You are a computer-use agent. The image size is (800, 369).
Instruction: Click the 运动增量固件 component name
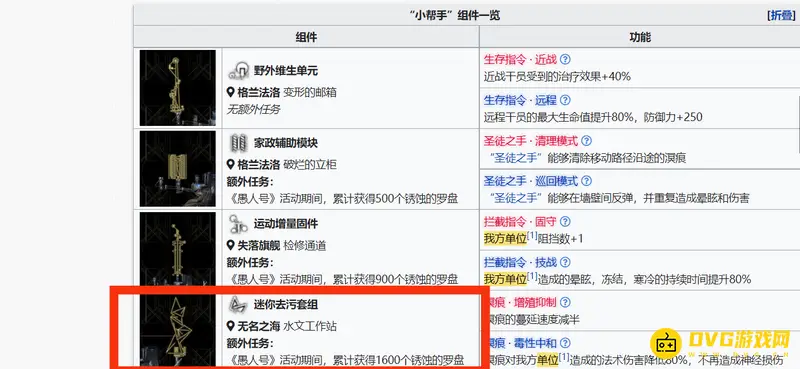[286, 224]
